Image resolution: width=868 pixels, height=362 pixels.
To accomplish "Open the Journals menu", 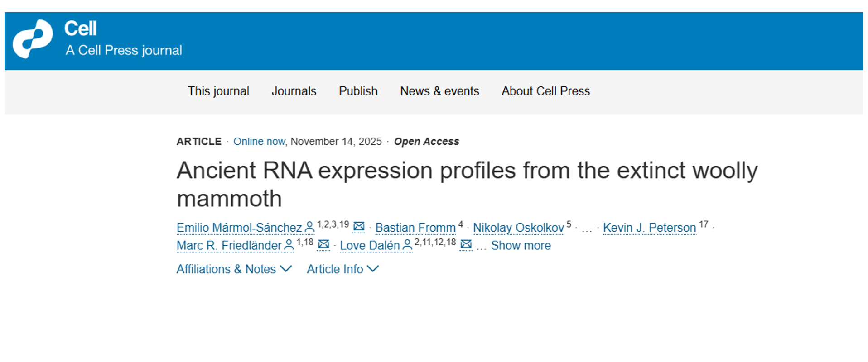I will click(294, 91).
